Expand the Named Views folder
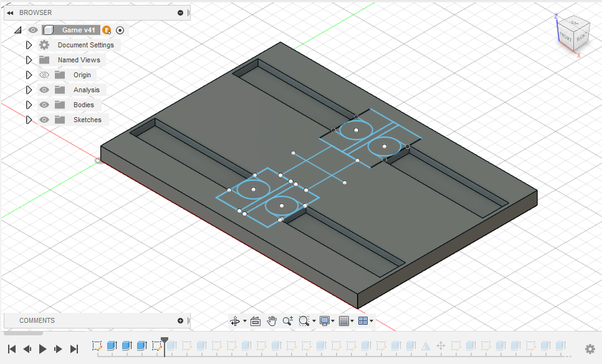The height and width of the screenshot is (364, 602). tap(29, 60)
